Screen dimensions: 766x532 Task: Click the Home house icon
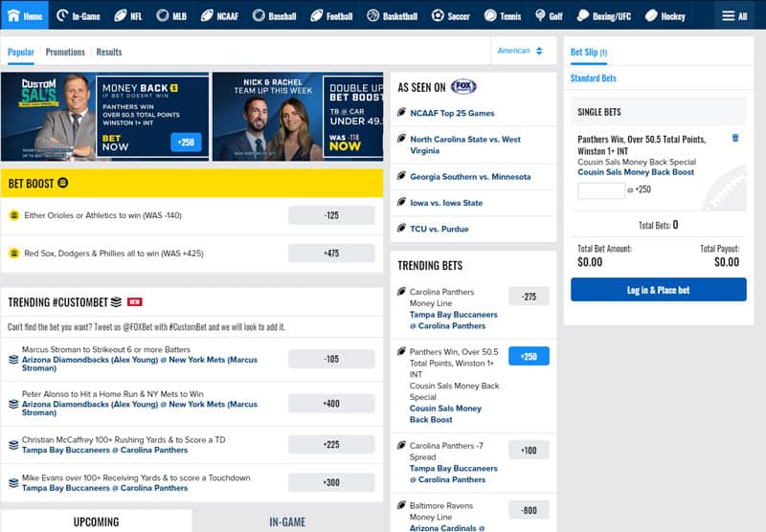point(13,15)
